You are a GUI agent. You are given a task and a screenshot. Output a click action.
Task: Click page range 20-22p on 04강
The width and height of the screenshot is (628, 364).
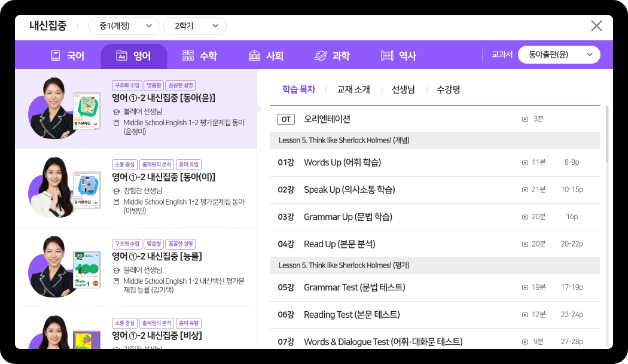pyautogui.click(x=572, y=244)
